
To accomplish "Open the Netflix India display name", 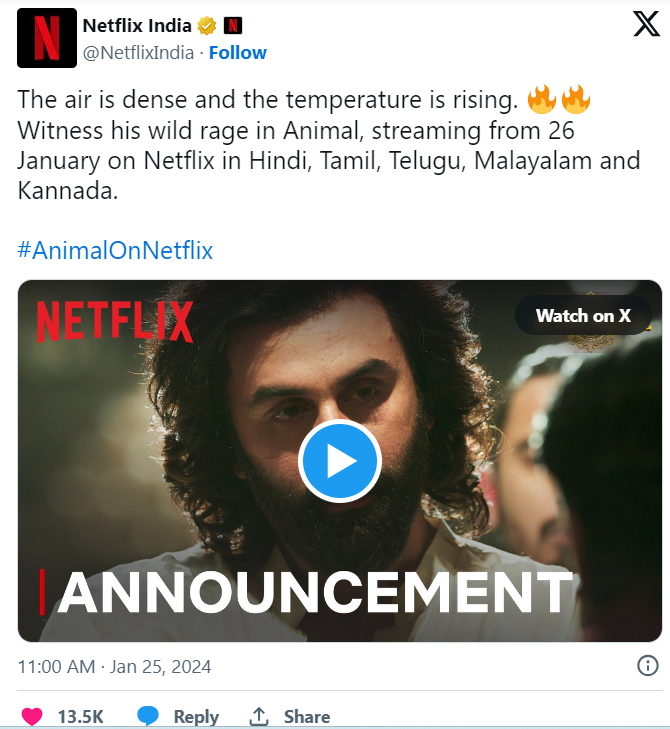I will point(137,26).
